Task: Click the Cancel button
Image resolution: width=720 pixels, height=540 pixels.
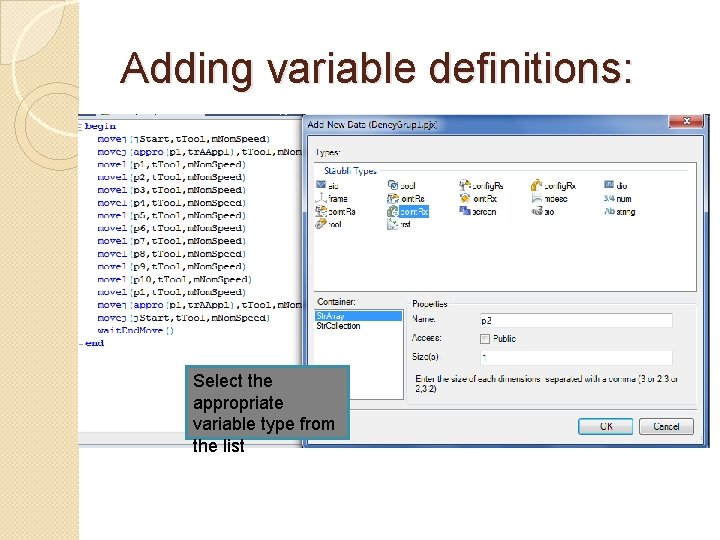Action: coord(666,427)
